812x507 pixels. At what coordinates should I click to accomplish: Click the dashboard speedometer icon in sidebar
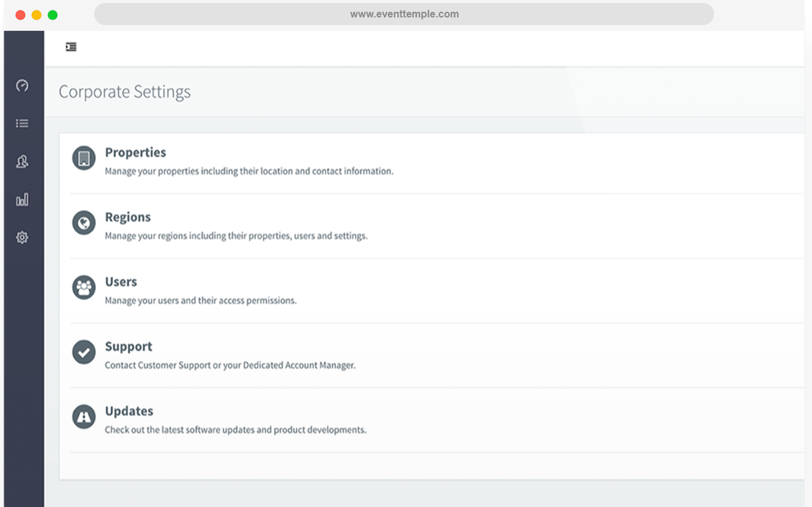(22, 85)
